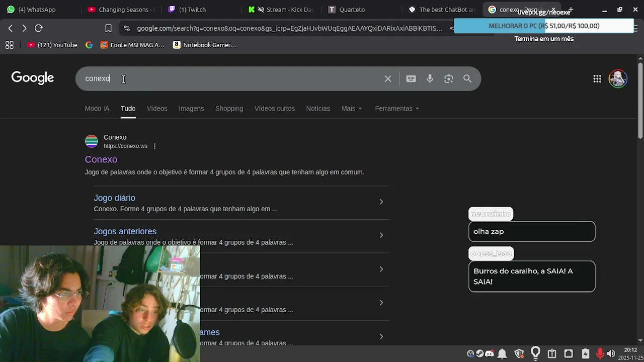
Task: Open the notifications bell in the tray
Action: [x=502, y=353]
